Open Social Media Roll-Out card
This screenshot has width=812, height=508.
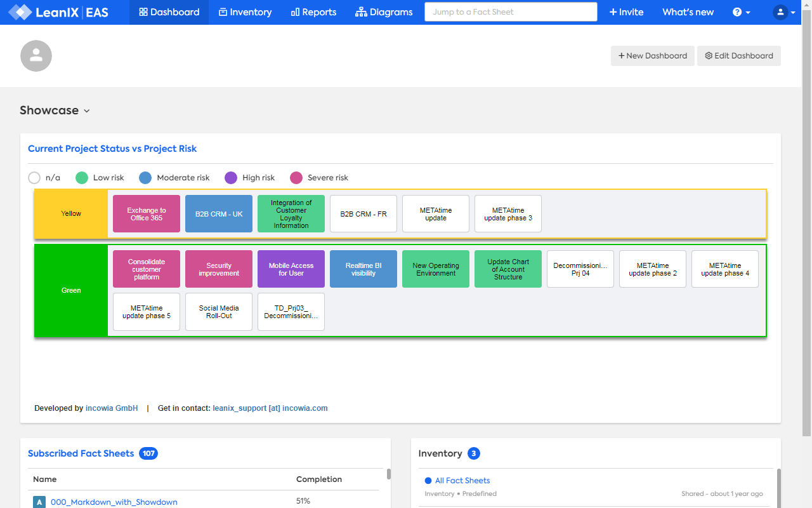tap(219, 312)
